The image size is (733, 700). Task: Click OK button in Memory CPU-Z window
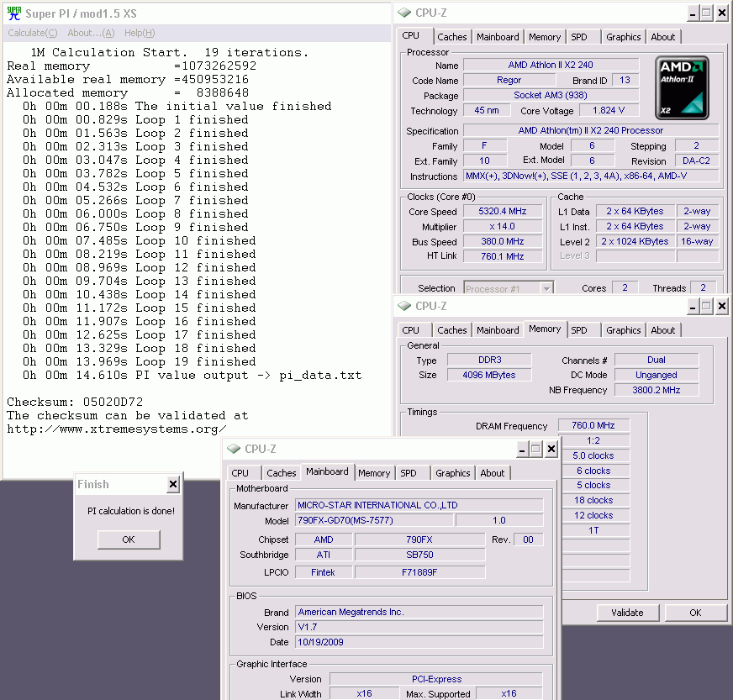click(x=696, y=613)
